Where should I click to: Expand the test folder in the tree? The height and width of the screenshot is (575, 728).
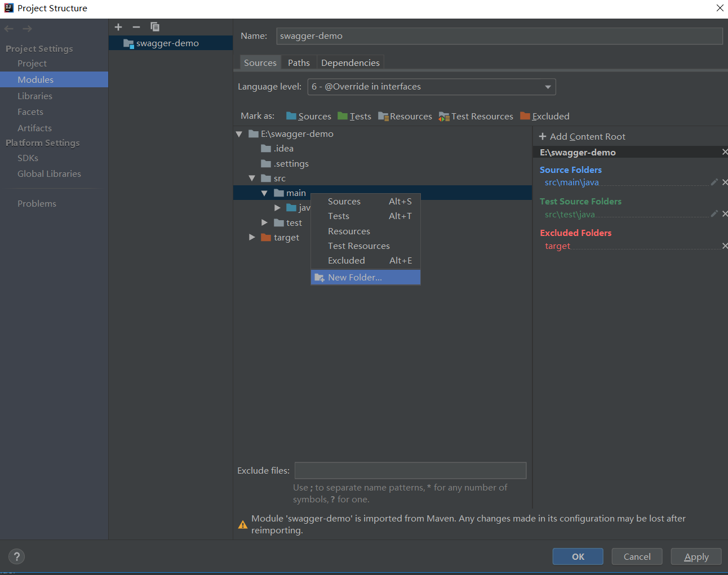pyautogui.click(x=264, y=222)
